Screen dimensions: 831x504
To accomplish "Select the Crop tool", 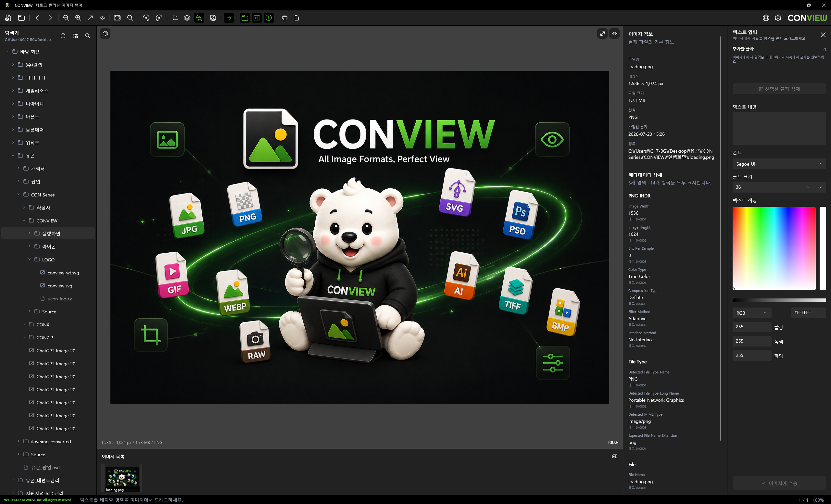I will click(175, 18).
